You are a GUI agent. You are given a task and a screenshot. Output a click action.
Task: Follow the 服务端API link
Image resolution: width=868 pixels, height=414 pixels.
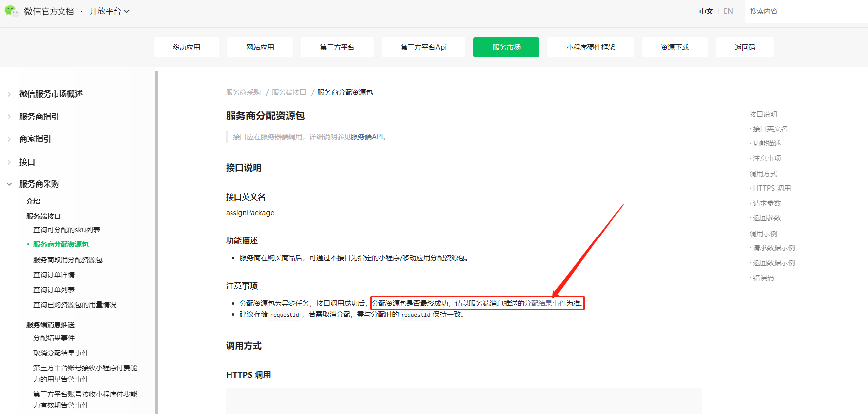367,137
